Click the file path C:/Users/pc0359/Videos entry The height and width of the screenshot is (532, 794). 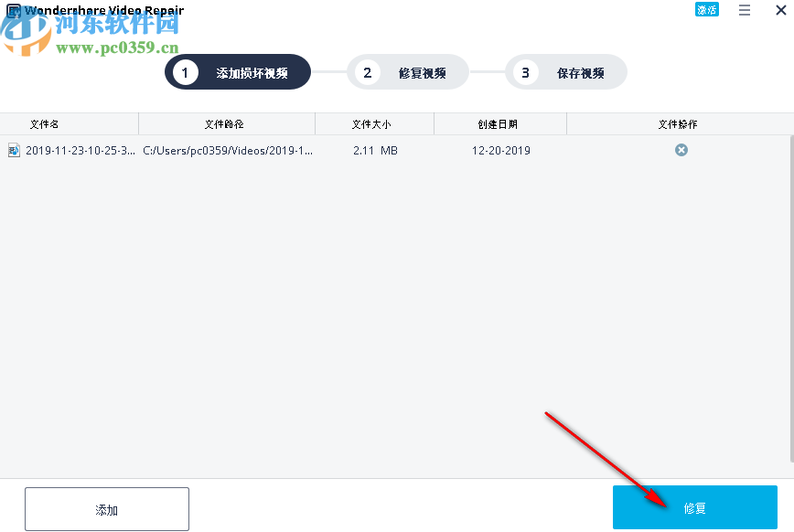coord(225,150)
